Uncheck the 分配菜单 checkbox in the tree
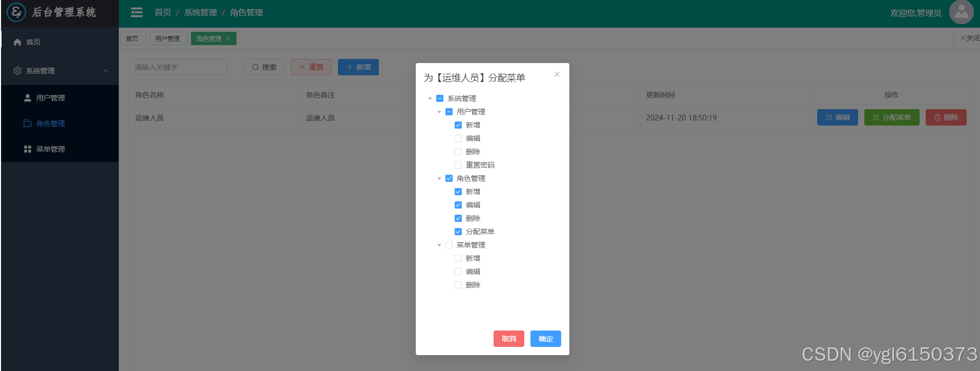The width and height of the screenshot is (980, 371). (458, 232)
